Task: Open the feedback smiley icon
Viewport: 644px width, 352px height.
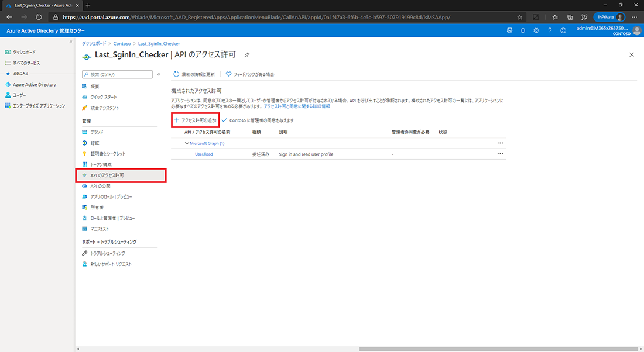Action: click(x=563, y=30)
